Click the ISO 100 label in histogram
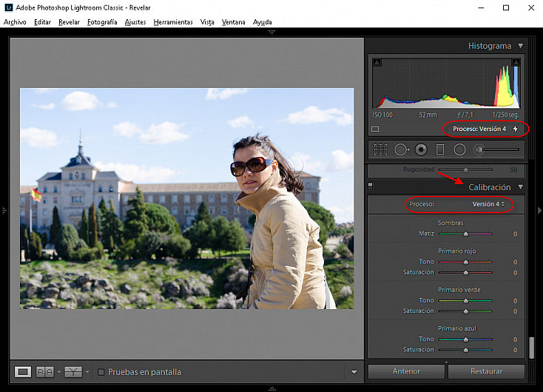This screenshot has width=543, height=392. tap(382, 115)
